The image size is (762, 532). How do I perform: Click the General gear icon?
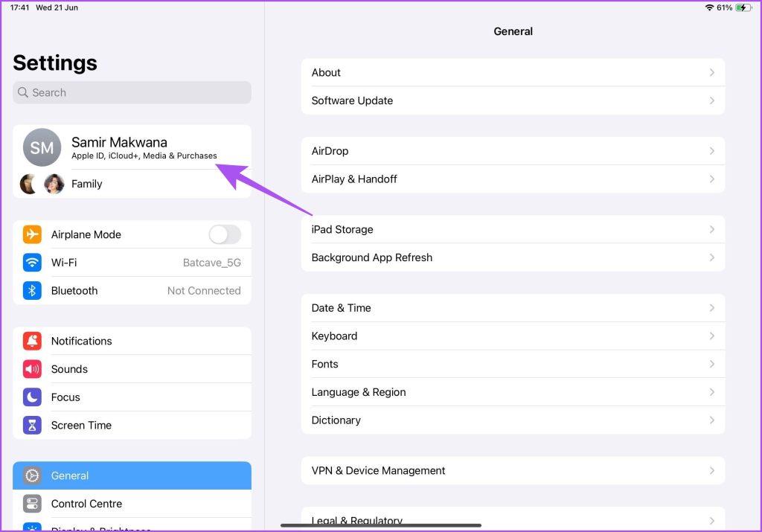(32, 475)
